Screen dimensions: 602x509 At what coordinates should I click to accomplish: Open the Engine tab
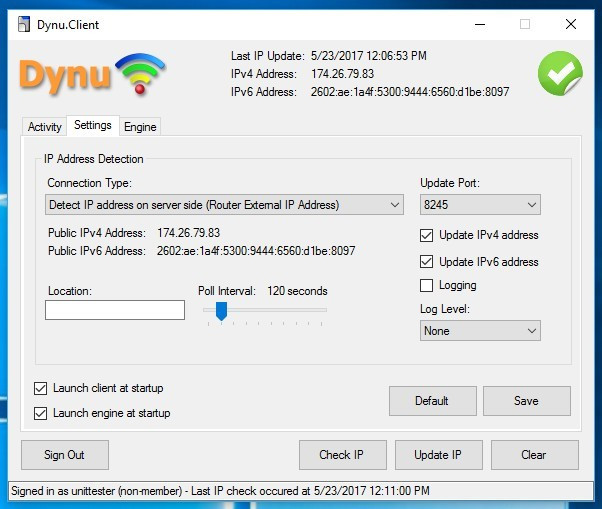pyautogui.click(x=140, y=127)
